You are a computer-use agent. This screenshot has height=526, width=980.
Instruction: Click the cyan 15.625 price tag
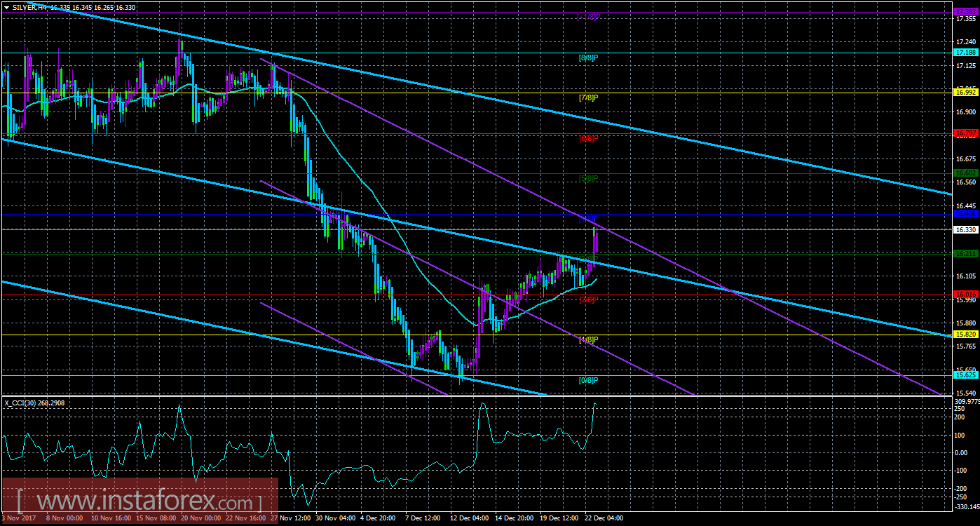[965, 375]
